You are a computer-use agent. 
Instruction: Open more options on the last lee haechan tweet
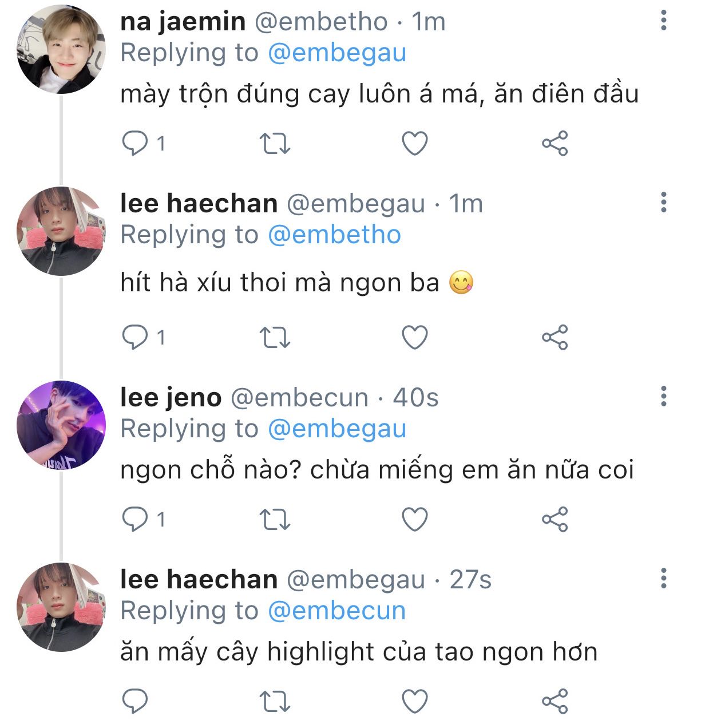coord(664,579)
